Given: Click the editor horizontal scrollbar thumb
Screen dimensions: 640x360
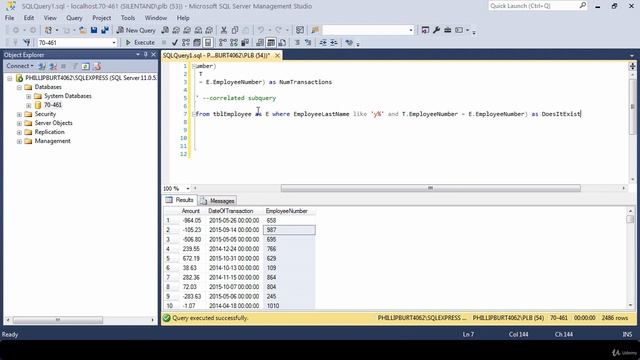Looking at the screenshot, I should 431,188.
